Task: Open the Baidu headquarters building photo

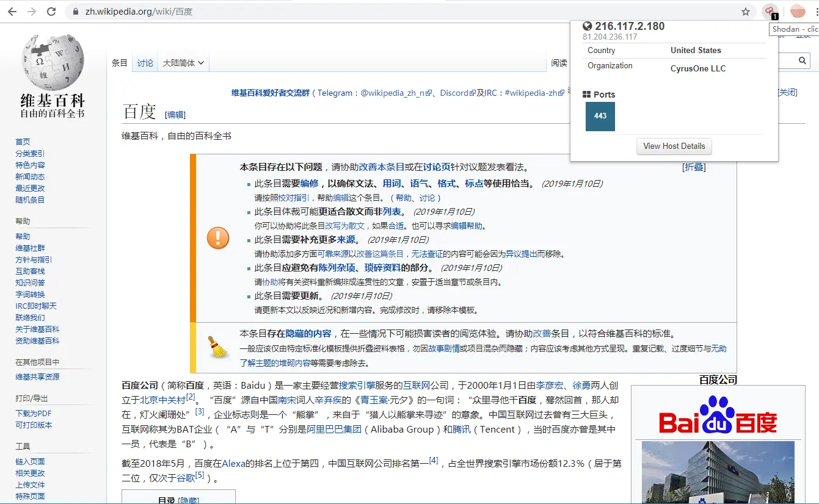Action: (x=718, y=472)
